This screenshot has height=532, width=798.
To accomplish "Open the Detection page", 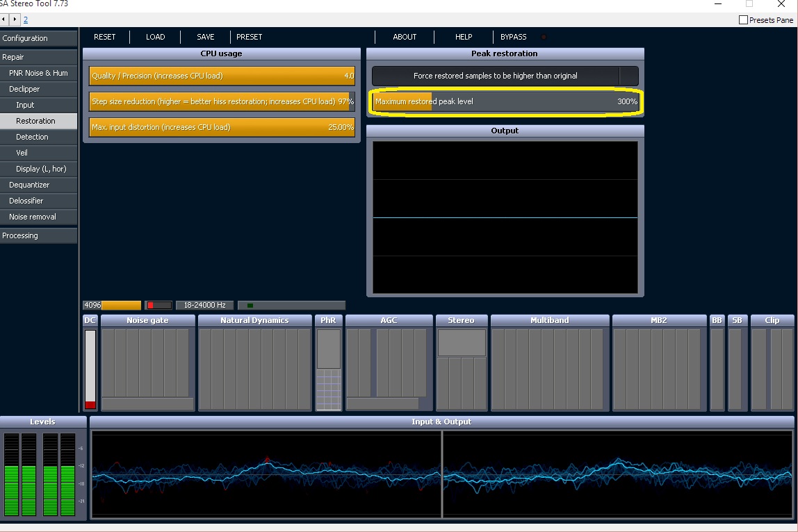I will coord(39,137).
